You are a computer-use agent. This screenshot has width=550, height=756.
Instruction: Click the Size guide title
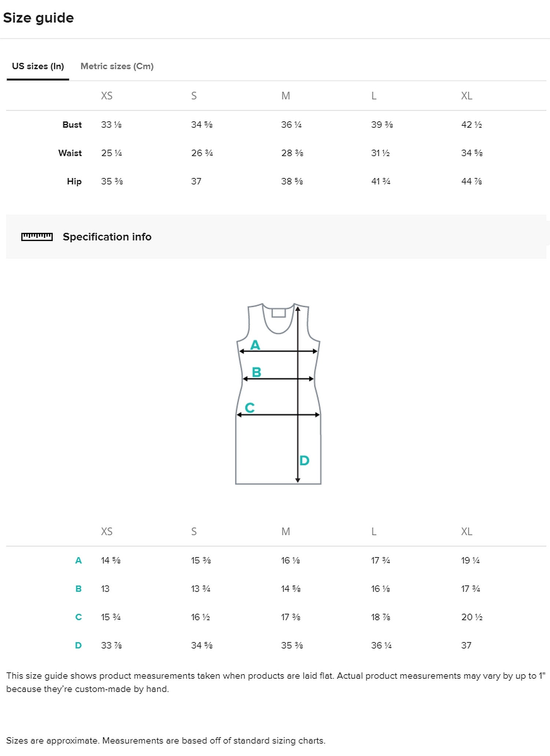coord(38,18)
